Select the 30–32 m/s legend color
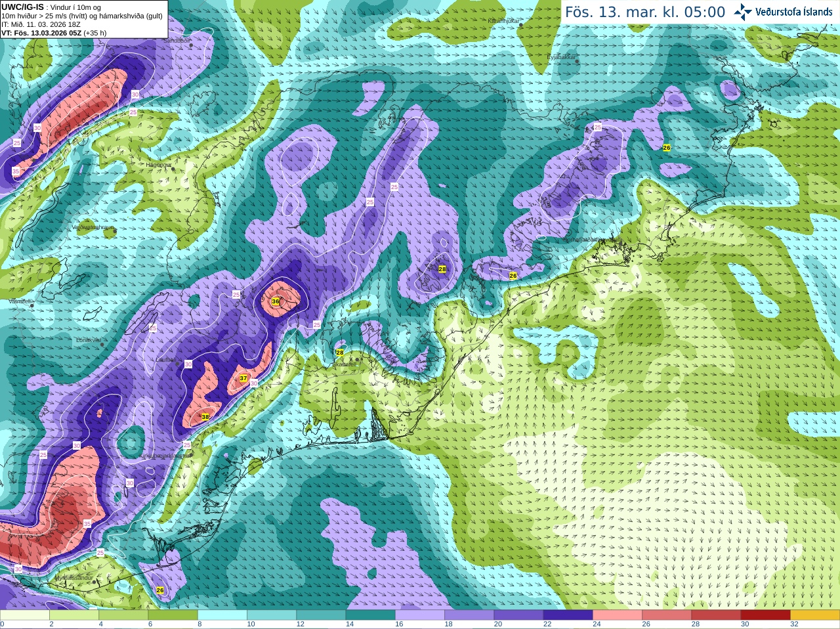Viewport: 840px width, 629px height. 766,615
